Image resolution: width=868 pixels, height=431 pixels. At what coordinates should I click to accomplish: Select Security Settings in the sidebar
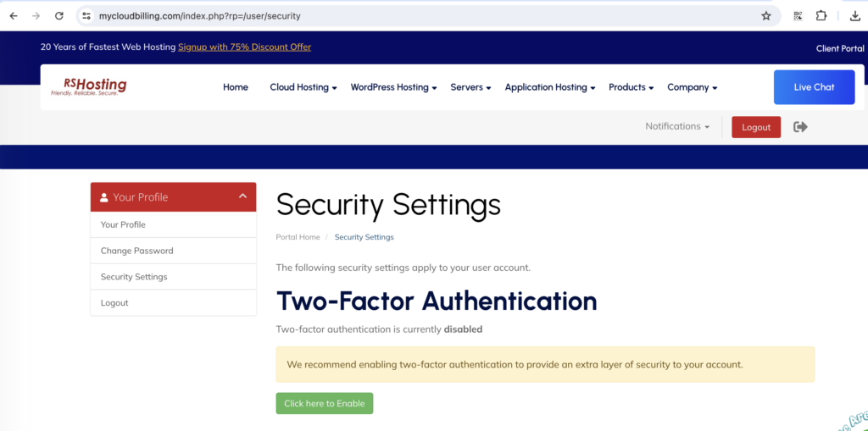click(173, 277)
